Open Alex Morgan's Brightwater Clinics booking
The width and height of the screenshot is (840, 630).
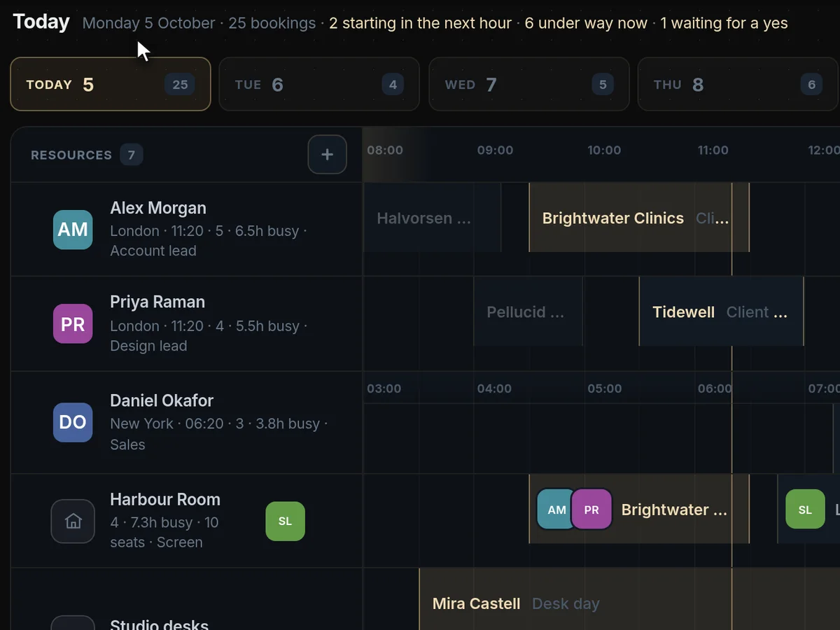[x=639, y=218]
